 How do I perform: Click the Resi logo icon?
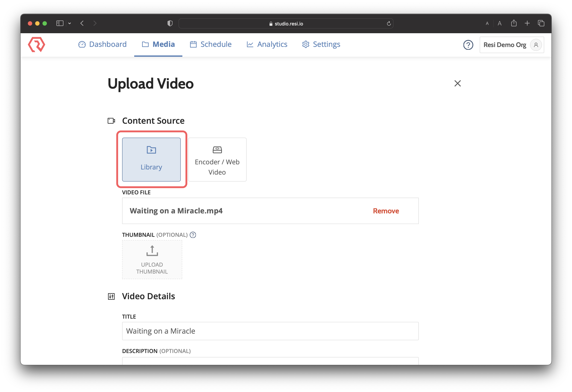(x=36, y=44)
